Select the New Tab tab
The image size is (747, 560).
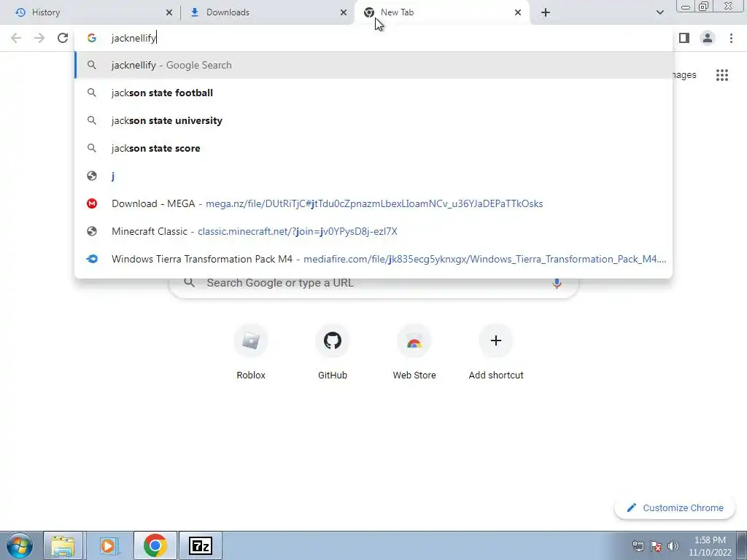[441, 12]
